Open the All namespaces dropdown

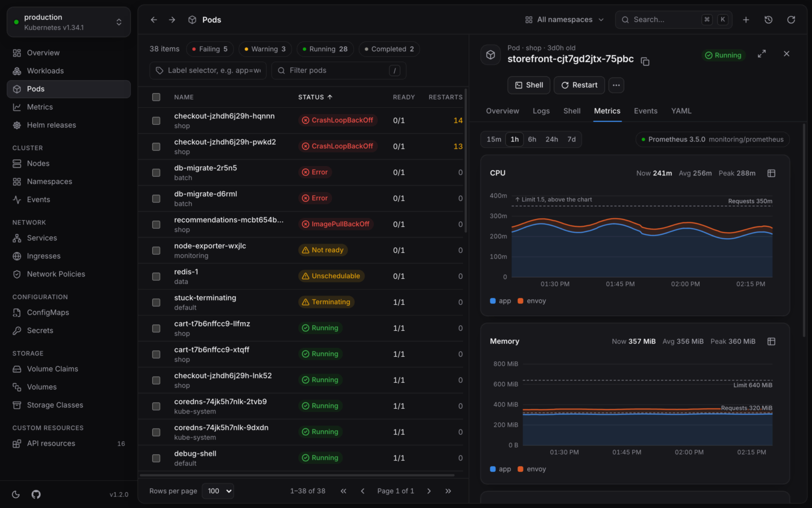point(564,20)
